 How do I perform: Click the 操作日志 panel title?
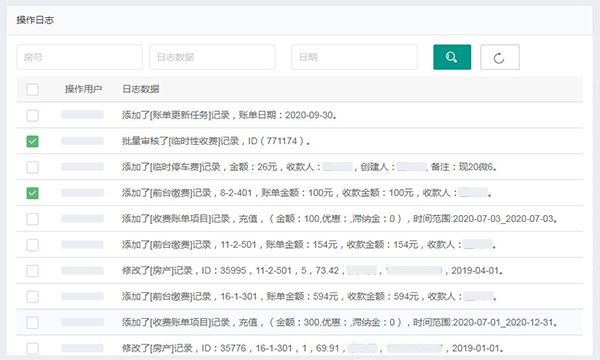pos(35,20)
